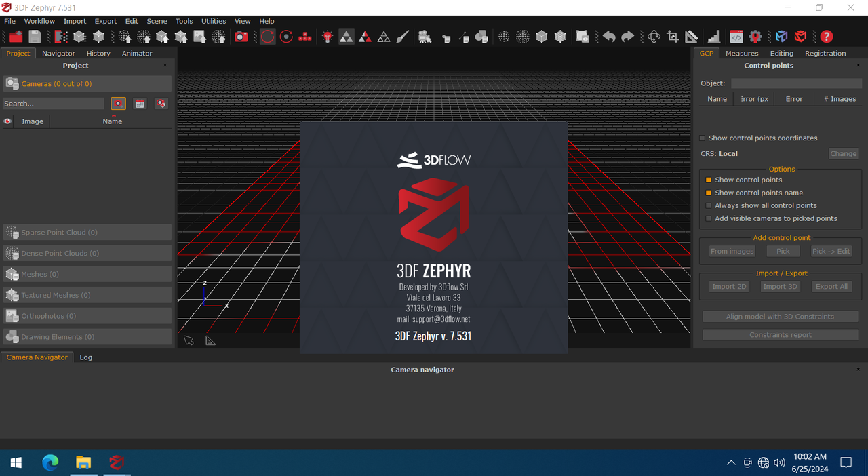Open File Explorer from the taskbar

click(83, 462)
